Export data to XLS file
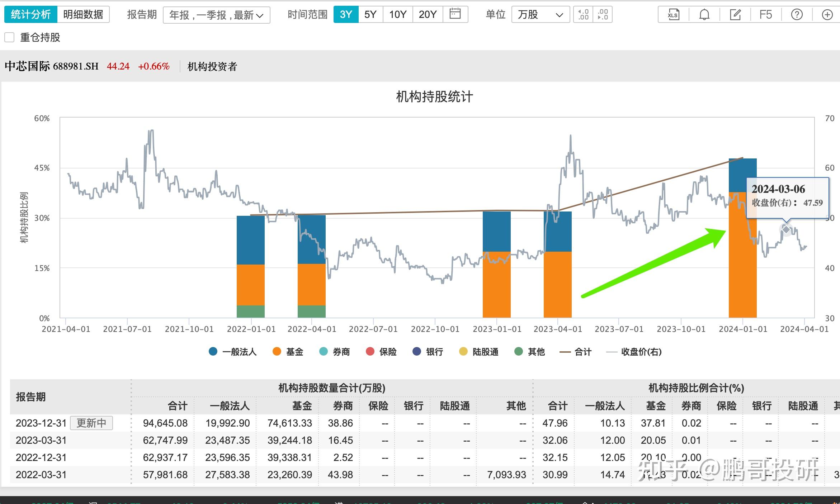Viewport: 840px width, 504px height. pos(673,14)
